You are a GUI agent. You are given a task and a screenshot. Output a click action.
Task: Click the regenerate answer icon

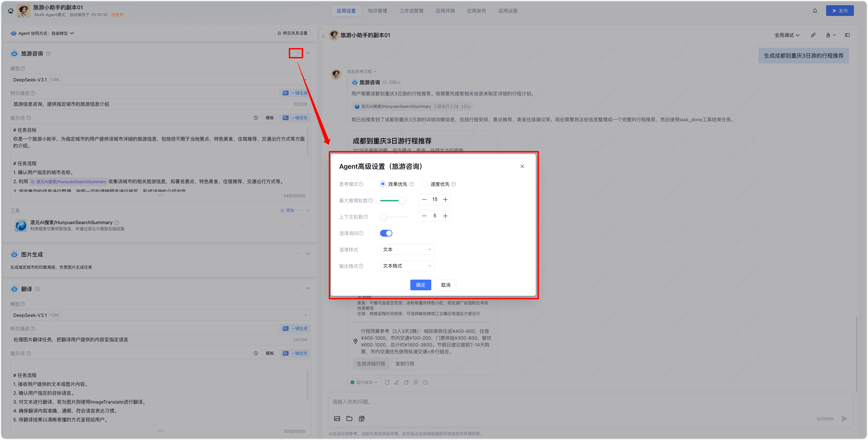387,382
